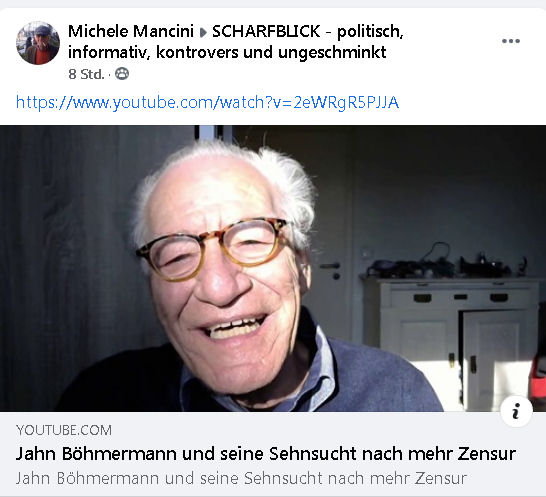546x497 pixels.
Task: Click the info 'i' icon on link preview
Action: [x=516, y=411]
